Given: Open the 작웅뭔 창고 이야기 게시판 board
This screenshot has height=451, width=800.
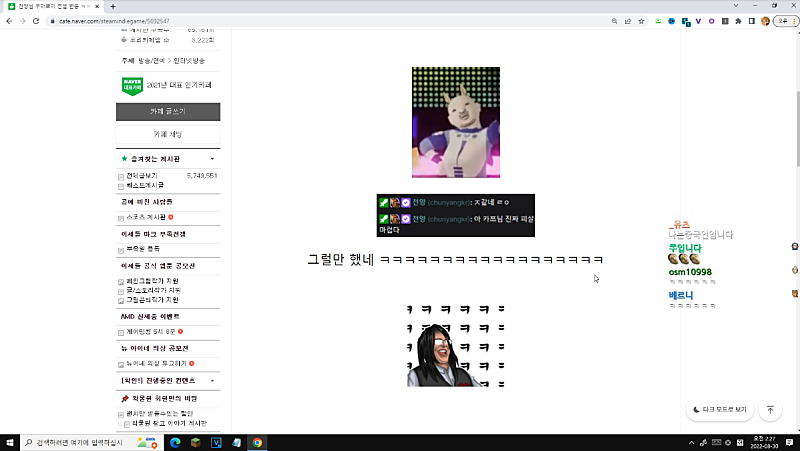Looking at the screenshot, I should (x=169, y=423).
